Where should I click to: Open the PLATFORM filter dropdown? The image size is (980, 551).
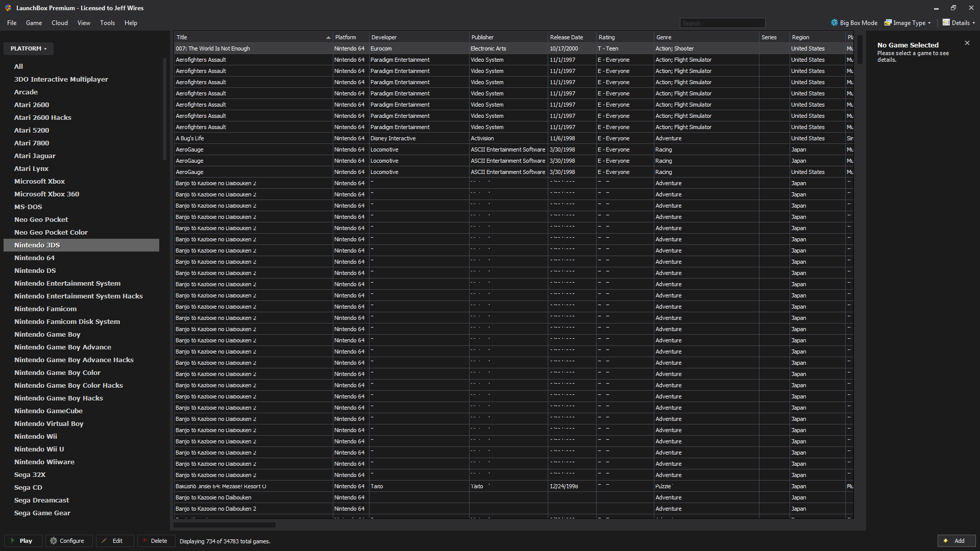29,48
